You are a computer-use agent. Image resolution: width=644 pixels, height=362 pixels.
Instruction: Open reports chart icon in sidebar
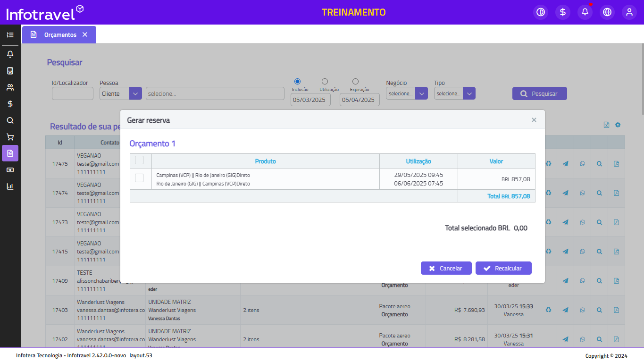[x=10, y=186]
